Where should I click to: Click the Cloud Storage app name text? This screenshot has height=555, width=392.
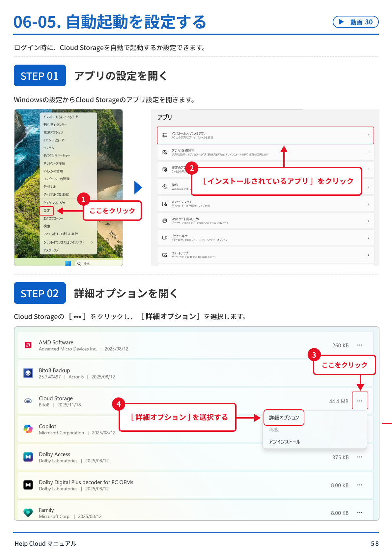coord(56,398)
